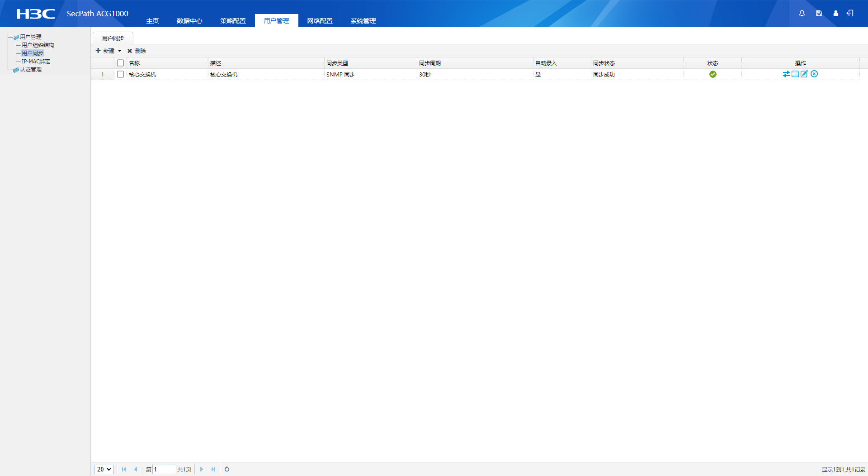Sort by the 同步周期 column header
Image resolution: width=868 pixels, height=476 pixels.
(475, 63)
